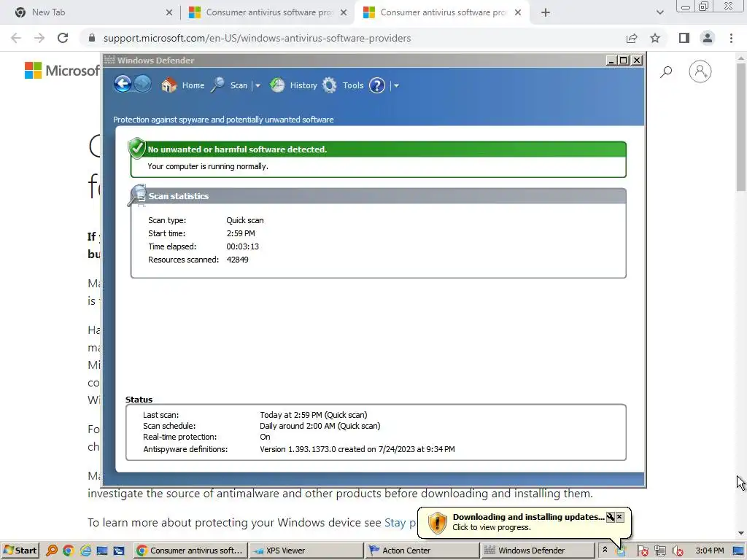Click the Windows Defender back arrow
Image resolution: width=747 pixels, height=560 pixels.
point(123,85)
